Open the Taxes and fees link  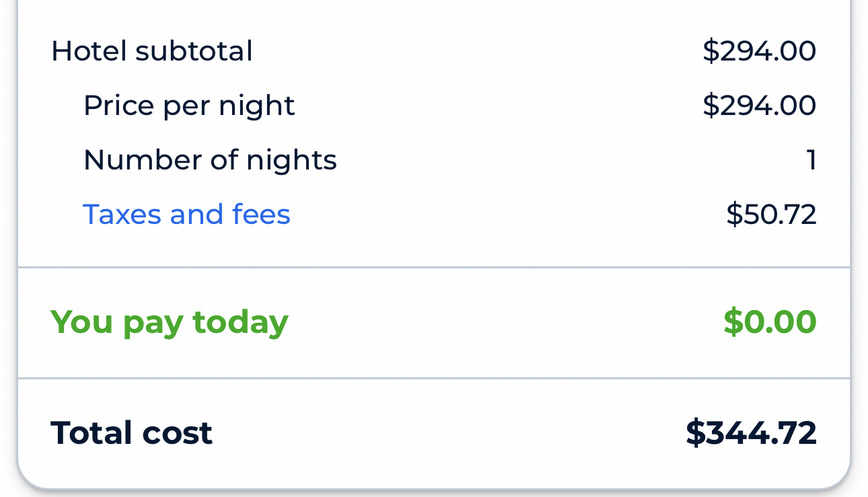tap(186, 215)
